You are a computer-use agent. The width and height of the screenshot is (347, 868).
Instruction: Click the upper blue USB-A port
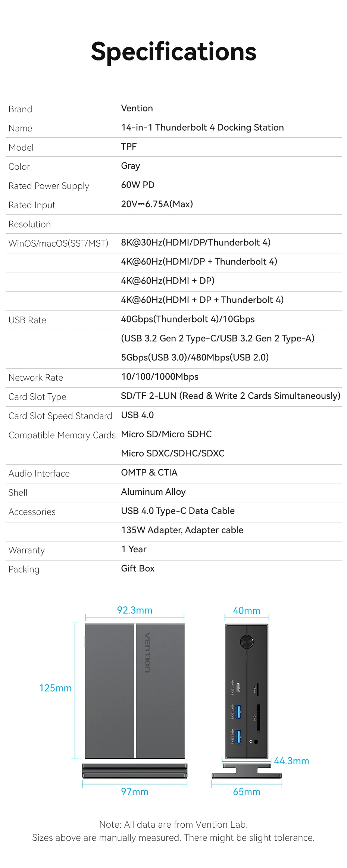tap(238, 712)
